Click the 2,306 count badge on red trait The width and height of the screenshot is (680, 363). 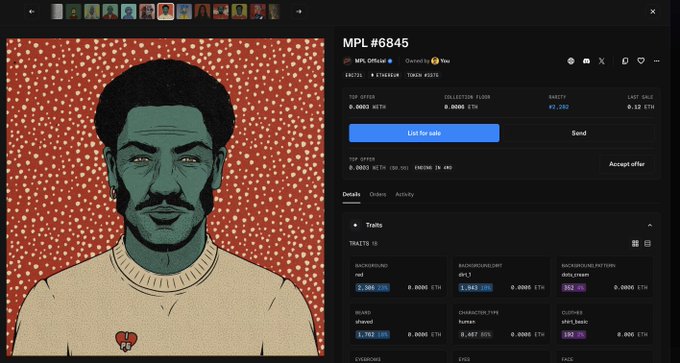[x=373, y=288]
